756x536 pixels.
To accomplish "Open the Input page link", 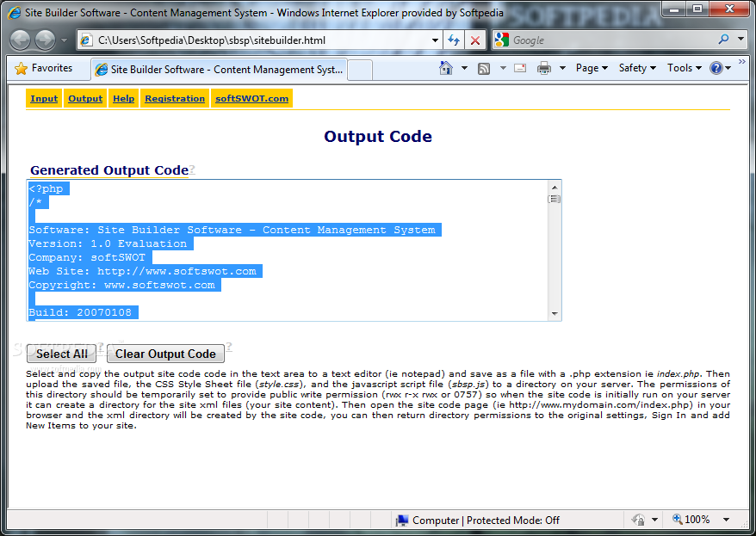I will tap(44, 98).
